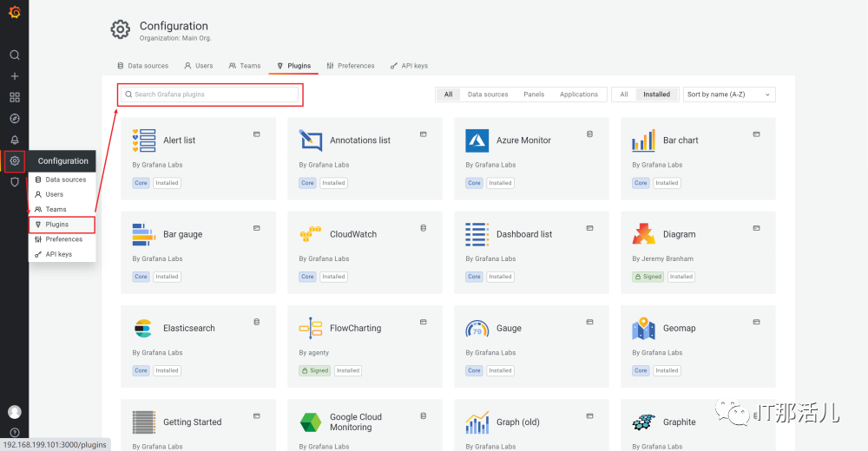Show only Installed plugins

click(x=656, y=95)
